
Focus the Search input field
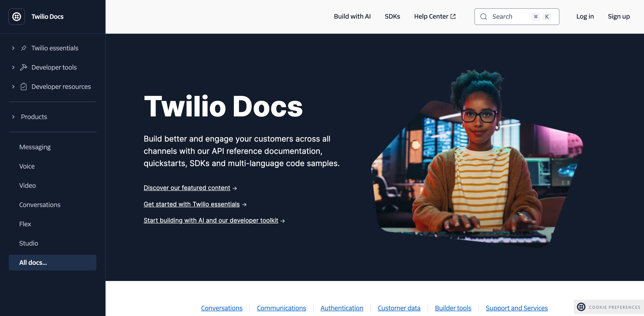pyautogui.click(x=517, y=16)
